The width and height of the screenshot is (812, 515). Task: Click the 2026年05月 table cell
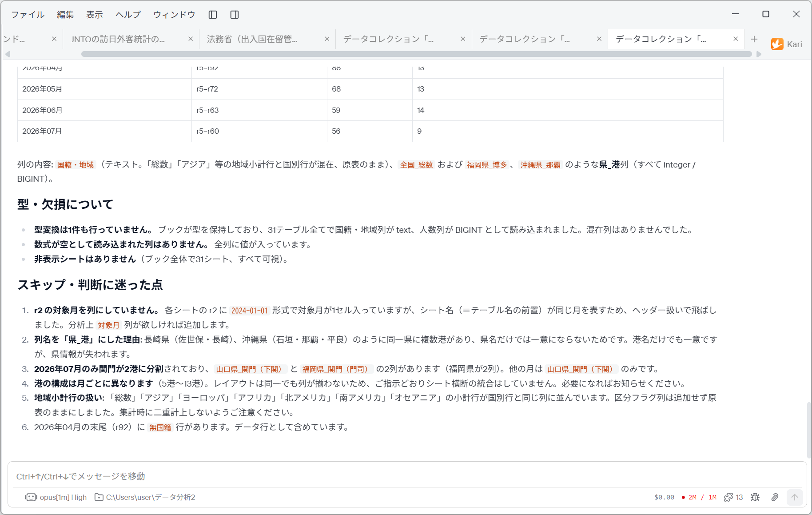tap(104, 89)
